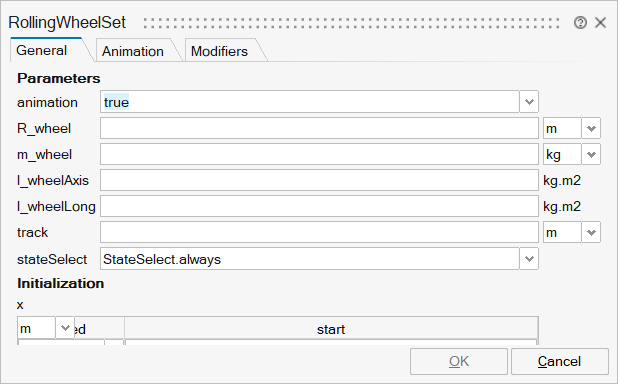Focus the I_wheelLong input field
618x384 pixels.
(x=319, y=207)
